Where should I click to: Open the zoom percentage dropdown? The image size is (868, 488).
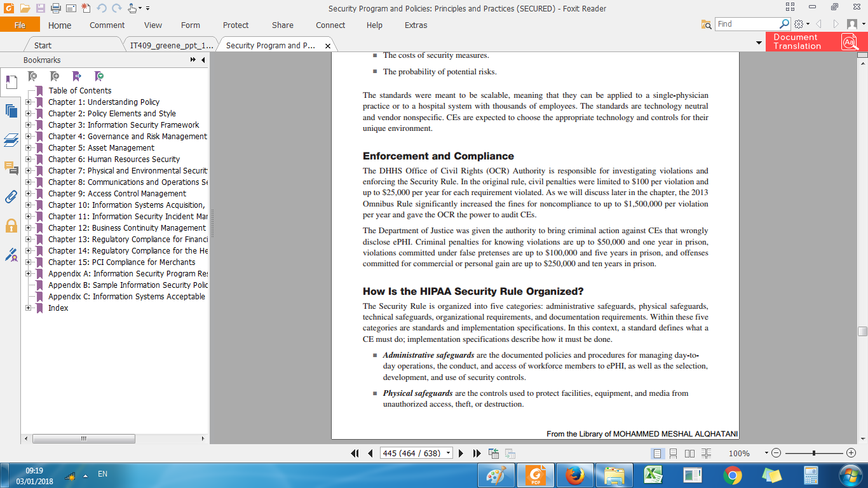click(767, 453)
